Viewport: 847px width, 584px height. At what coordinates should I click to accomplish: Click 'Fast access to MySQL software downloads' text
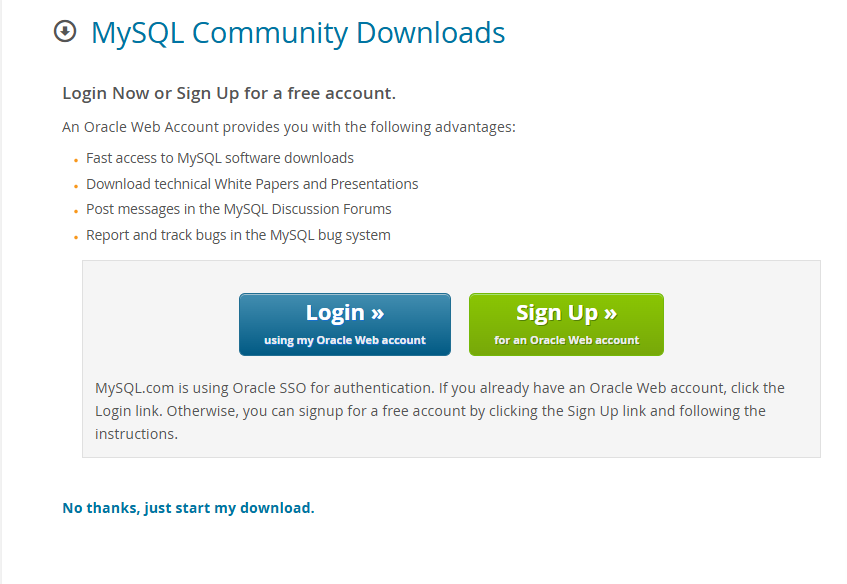tap(220, 158)
